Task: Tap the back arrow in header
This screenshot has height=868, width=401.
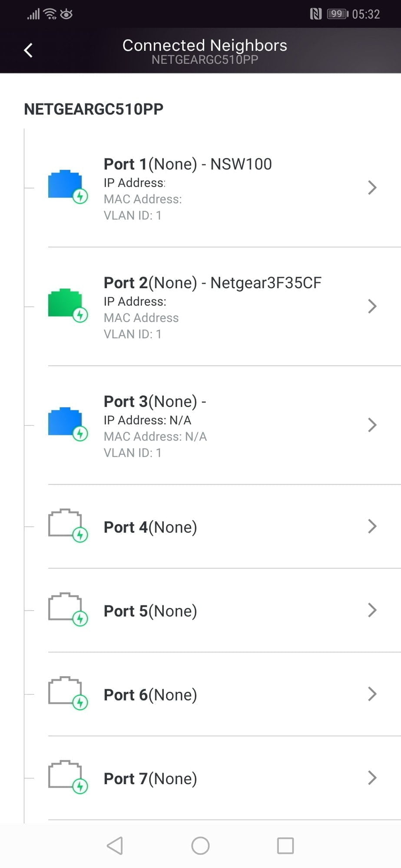Action: [x=28, y=50]
